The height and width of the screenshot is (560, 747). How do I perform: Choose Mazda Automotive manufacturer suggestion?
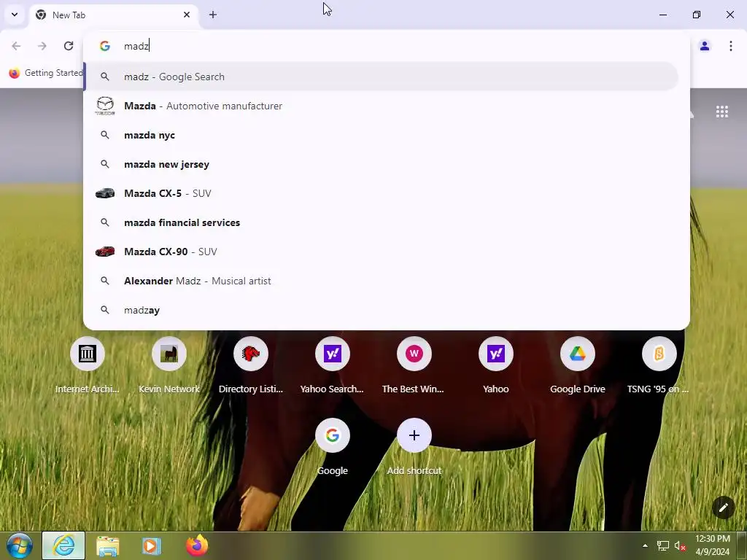[x=381, y=106]
